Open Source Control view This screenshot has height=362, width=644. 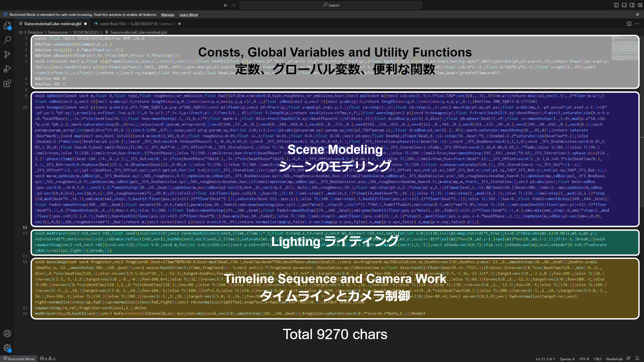coord(7,54)
